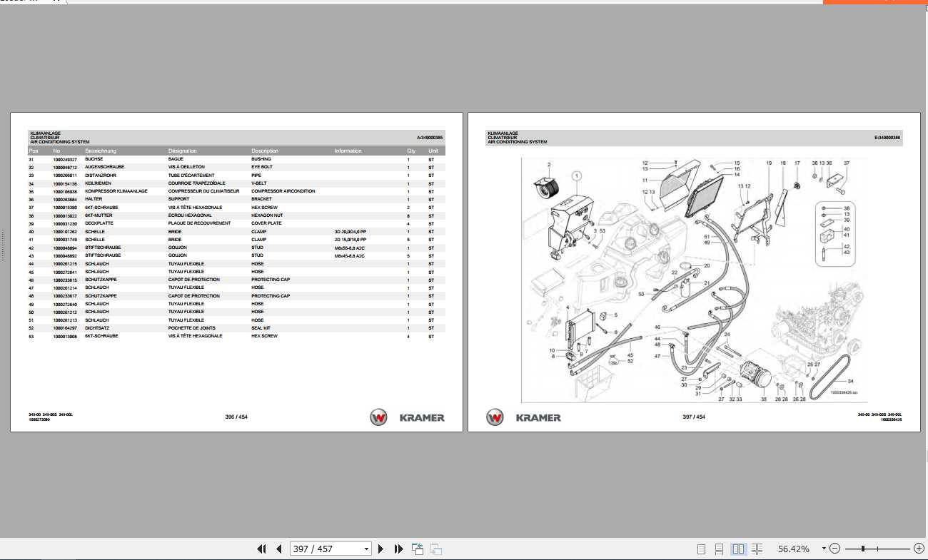Click 'AIR CONDITIONING SYSTEM' title on right page
The image size is (928, 560).
517,142
